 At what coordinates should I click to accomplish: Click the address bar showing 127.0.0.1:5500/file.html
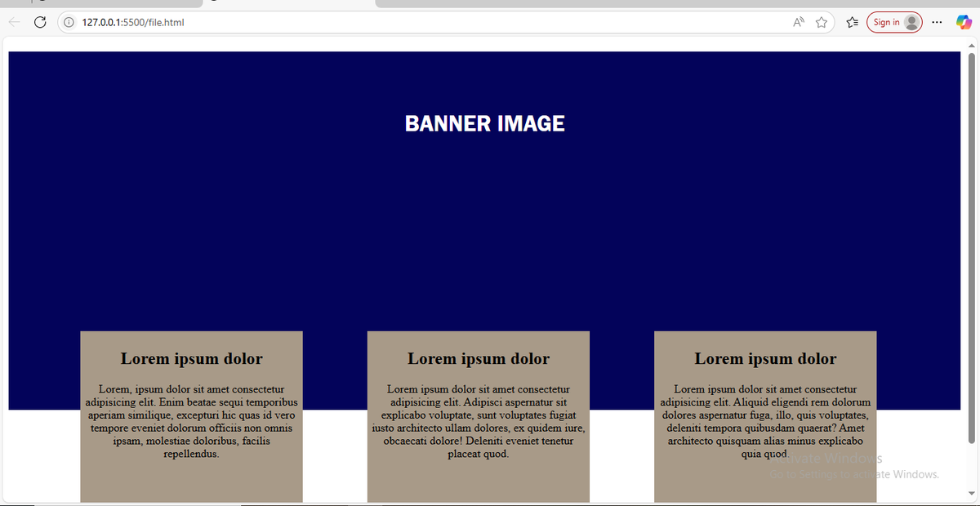[x=445, y=22]
